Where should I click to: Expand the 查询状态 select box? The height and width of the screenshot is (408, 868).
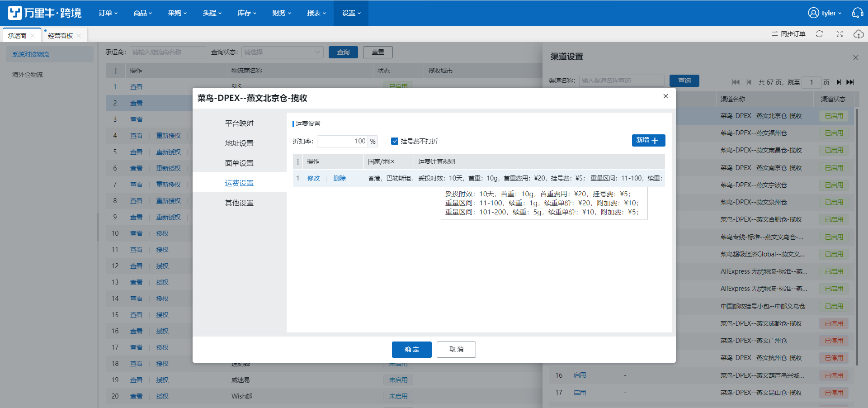(282, 52)
